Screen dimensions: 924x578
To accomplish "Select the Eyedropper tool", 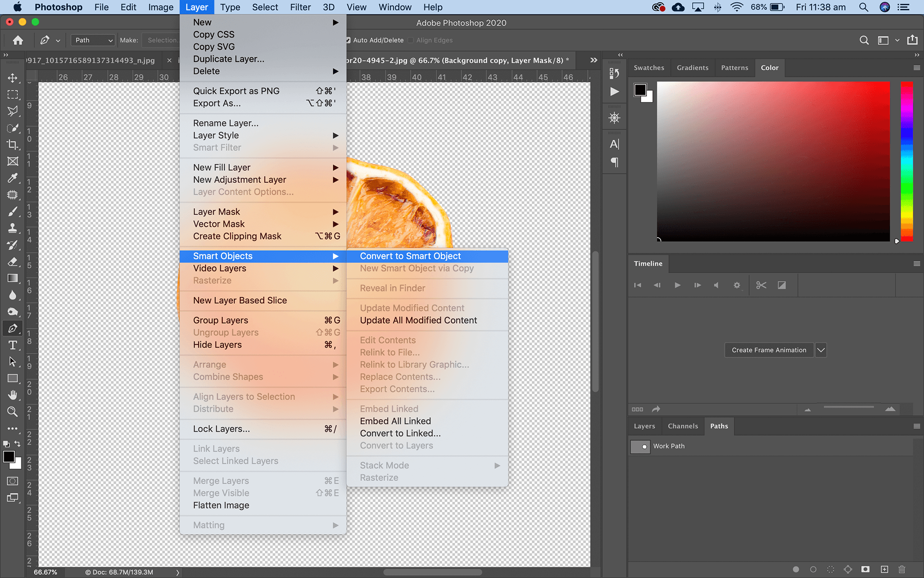I will (12, 178).
